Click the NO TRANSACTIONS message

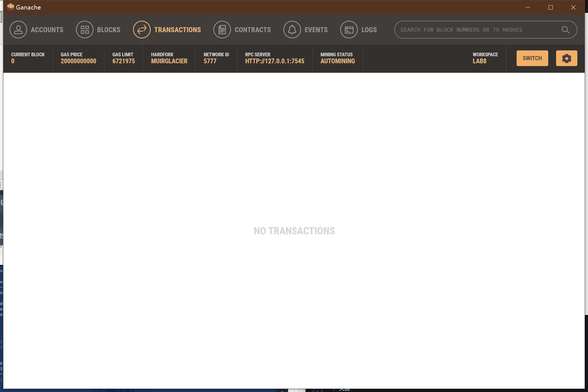point(294,231)
